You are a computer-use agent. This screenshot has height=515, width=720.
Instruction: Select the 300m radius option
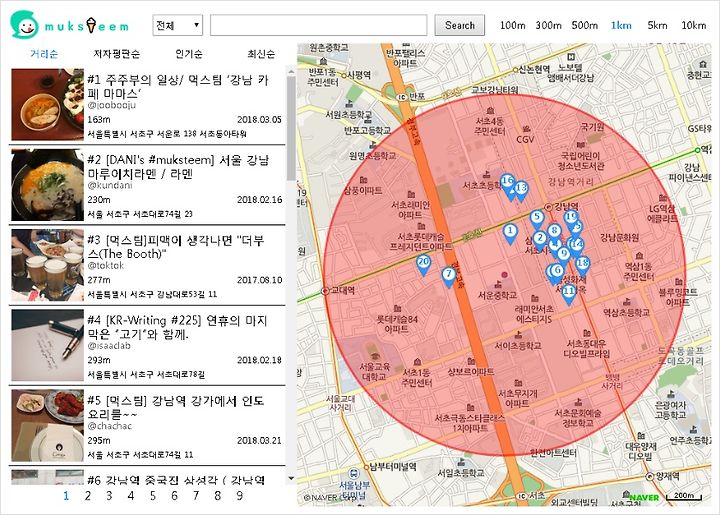point(548,25)
